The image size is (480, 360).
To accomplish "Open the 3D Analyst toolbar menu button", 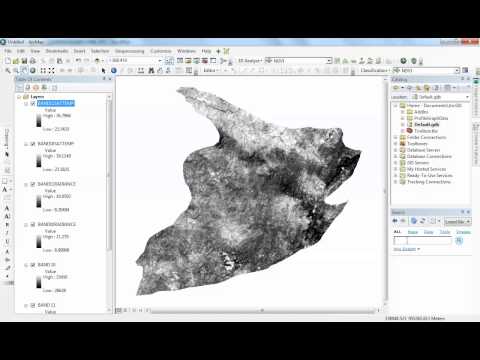I will click(250, 61).
